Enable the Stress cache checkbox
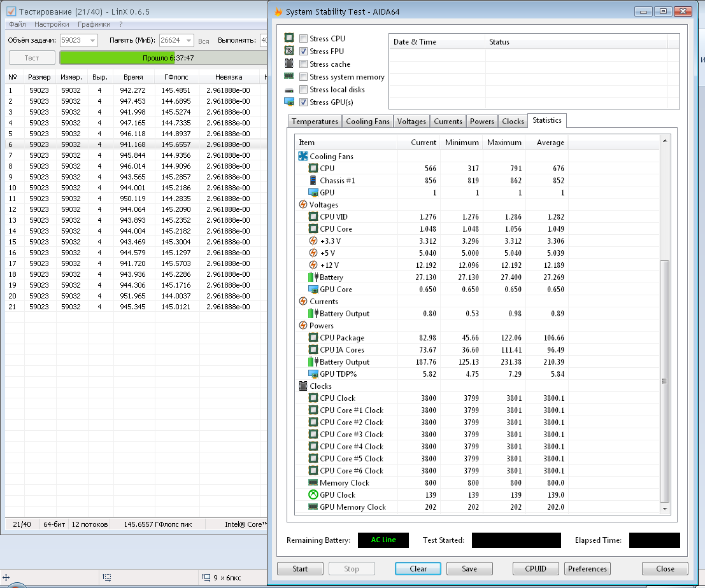 tap(304, 64)
